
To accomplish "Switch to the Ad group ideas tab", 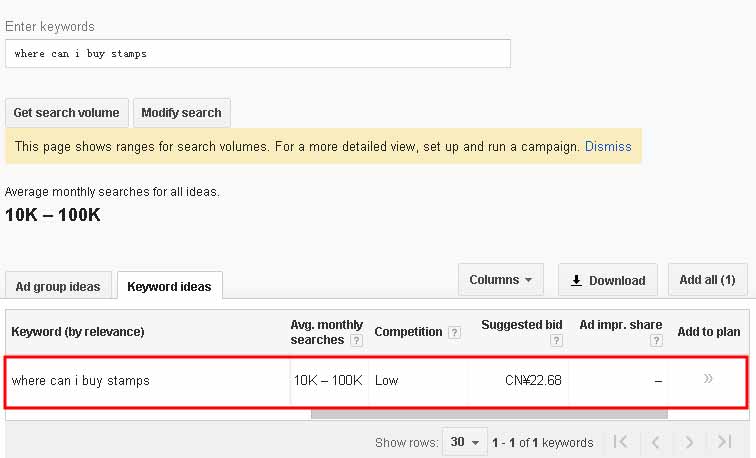I will point(58,286).
